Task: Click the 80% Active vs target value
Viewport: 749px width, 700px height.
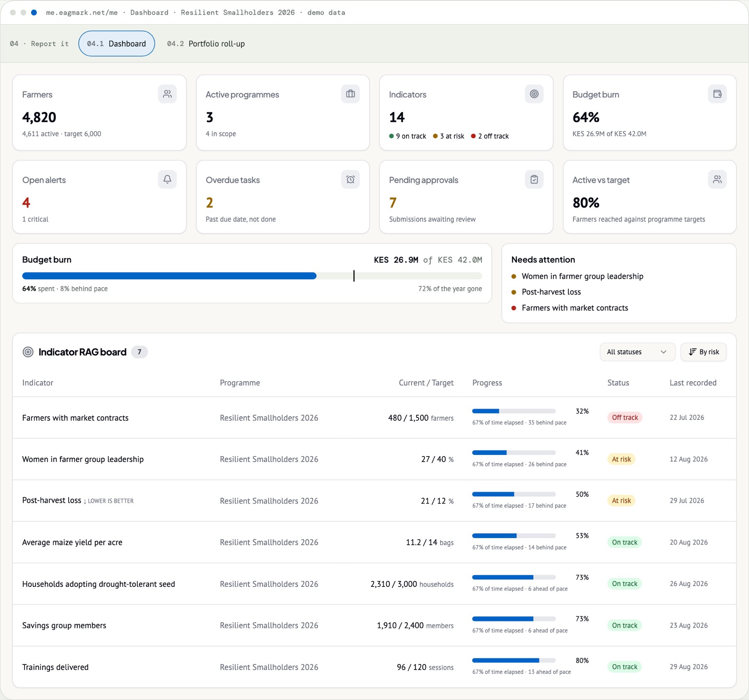Action: pyautogui.click(x=586, y=203)
